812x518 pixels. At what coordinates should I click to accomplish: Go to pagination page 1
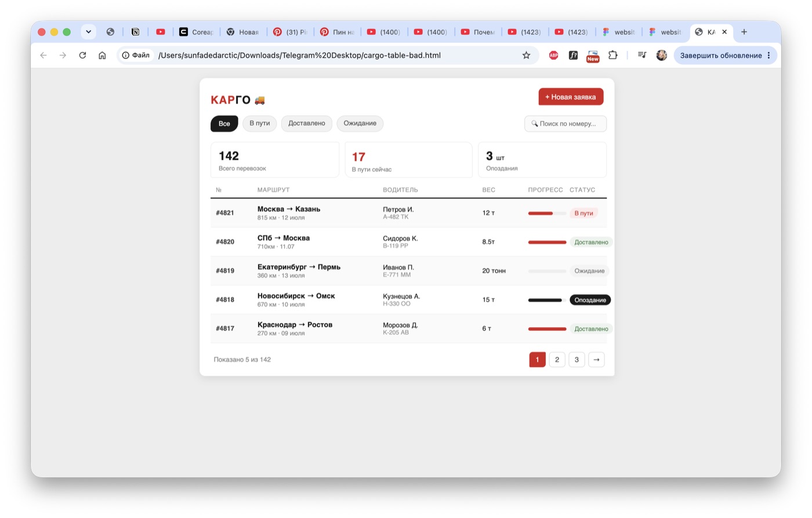click(538, 360)
